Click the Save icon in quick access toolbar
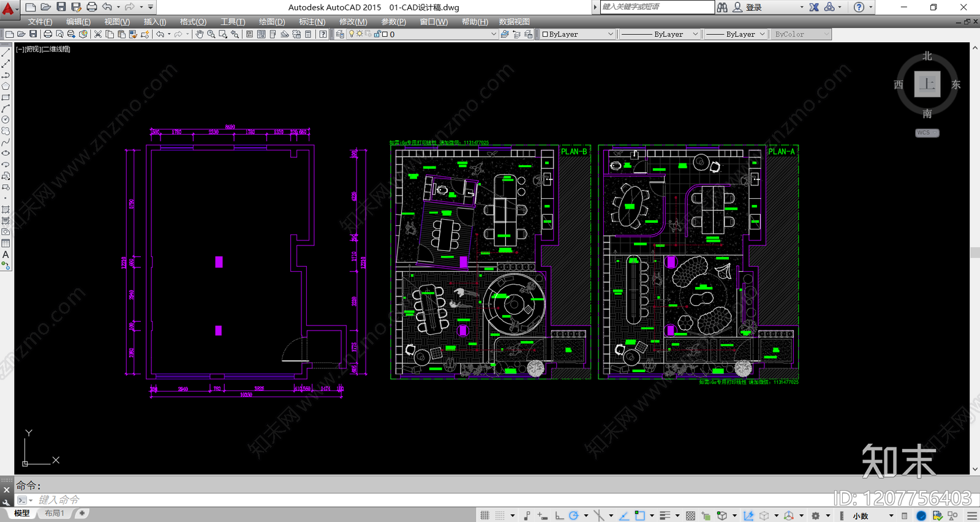Image resolution: width=980 pixels, height=522 pixels. pyautogui.click(x=61, y=7)
